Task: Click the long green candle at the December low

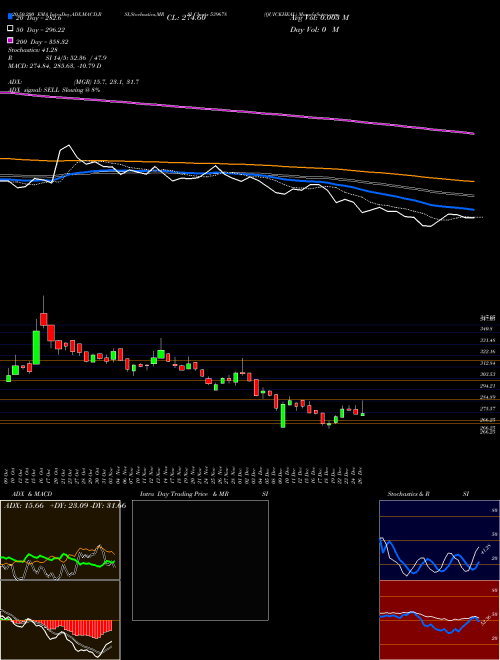Action: point(283,416)
